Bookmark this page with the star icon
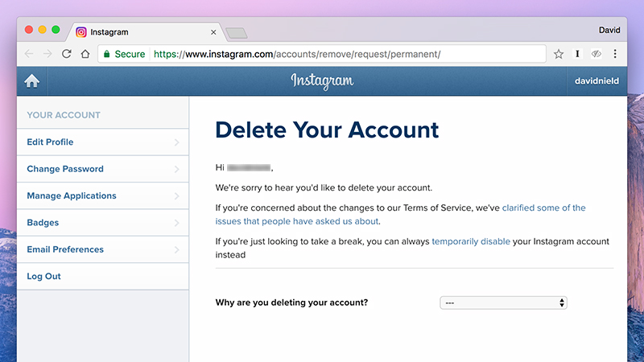The width and height of the screenshot is (644, 362). point(558,54)
